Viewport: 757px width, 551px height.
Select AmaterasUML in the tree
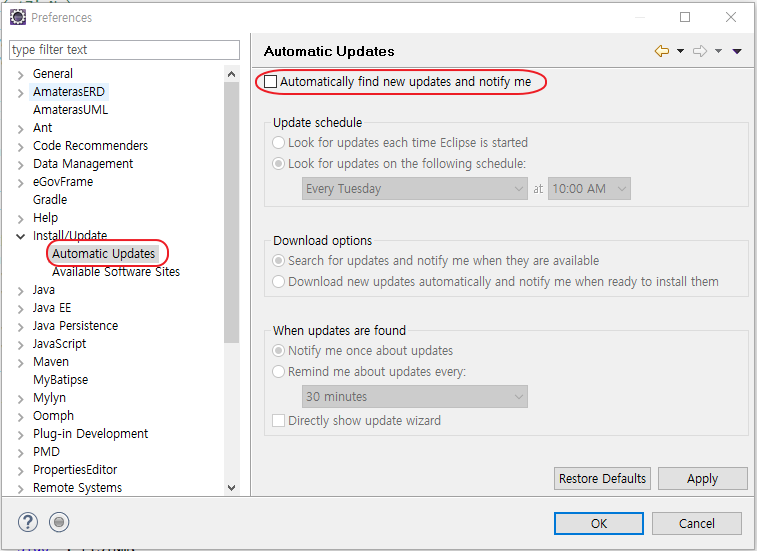pos(70,110)
